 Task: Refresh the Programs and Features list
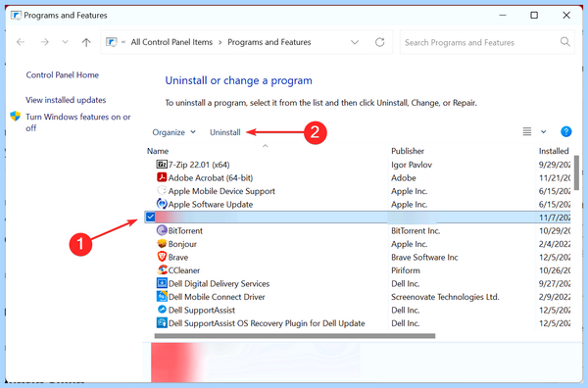tap(380, 42)
